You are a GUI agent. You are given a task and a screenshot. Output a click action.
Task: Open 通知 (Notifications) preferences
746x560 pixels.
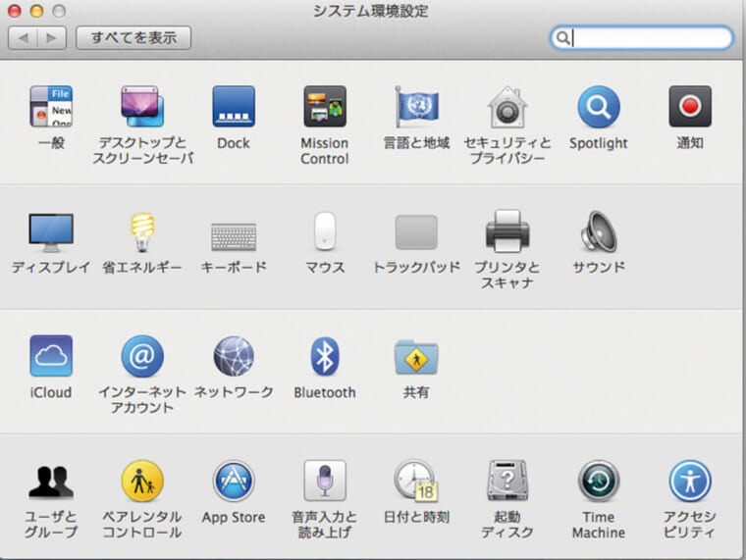click(690, 107)
